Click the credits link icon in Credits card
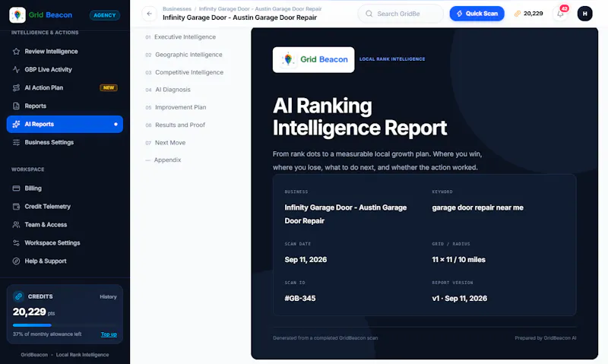Viewport: 608px width, 364px height. pyautogui.click(x=18, y=296)
